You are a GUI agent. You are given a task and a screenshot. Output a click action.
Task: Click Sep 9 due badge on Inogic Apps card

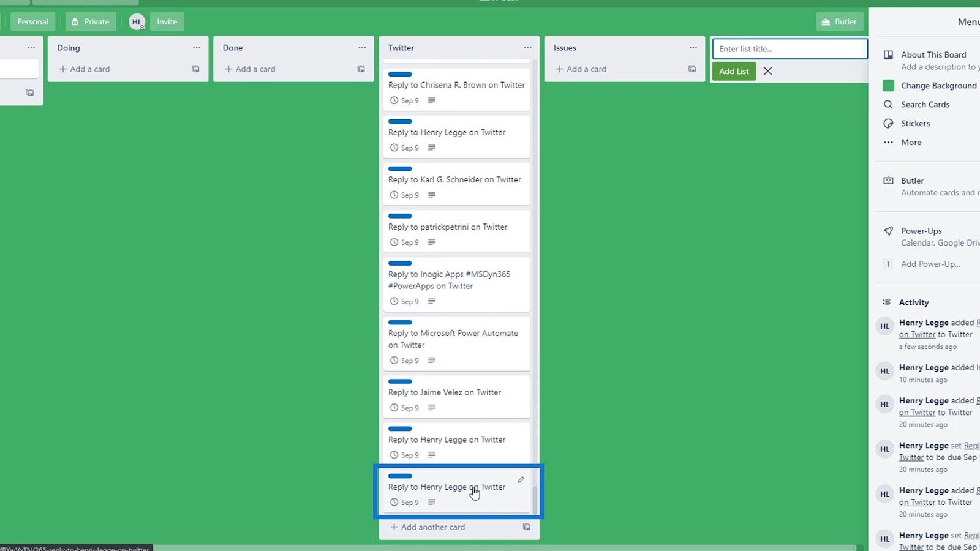pyautogui.click(x=405, y=301)
